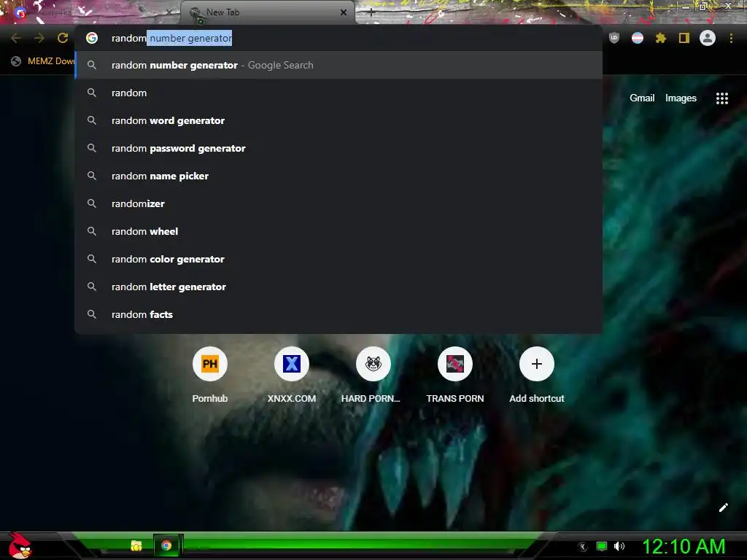Open the MEMZ Download bookmark
This screenshot has width=747, height=560.
pos(43,61)
